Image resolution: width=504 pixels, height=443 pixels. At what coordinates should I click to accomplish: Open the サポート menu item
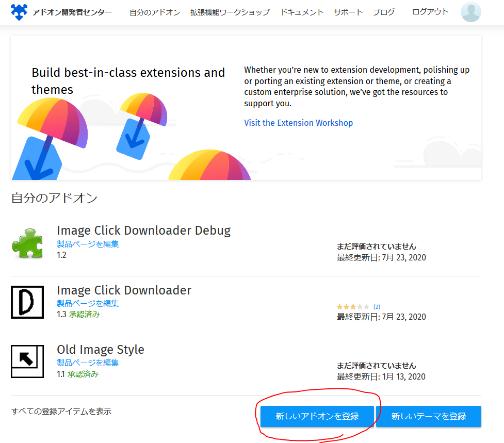click(348, 12)
